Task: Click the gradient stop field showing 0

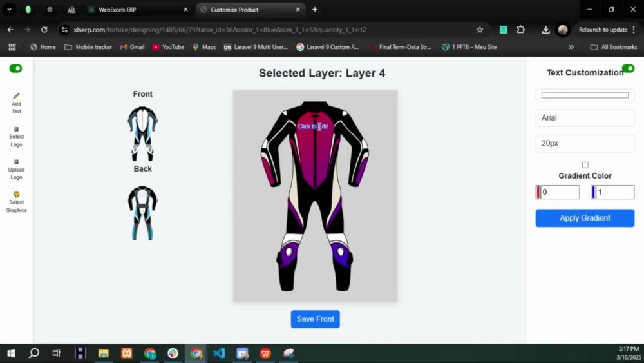Action: click(x=560, y=192)
